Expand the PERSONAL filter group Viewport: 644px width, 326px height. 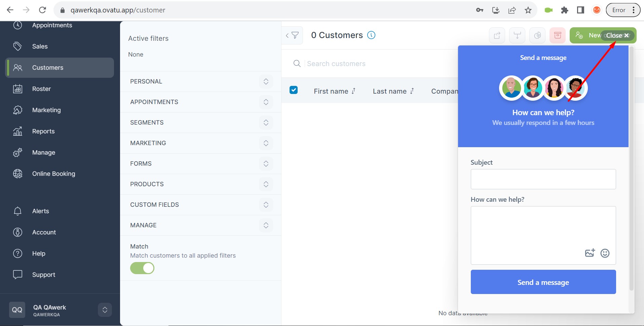pos(266,81)
